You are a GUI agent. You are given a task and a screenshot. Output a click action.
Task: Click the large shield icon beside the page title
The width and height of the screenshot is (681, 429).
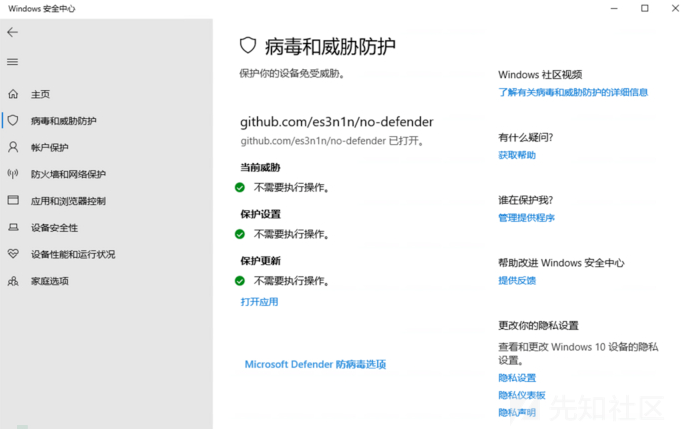[248, 46]
